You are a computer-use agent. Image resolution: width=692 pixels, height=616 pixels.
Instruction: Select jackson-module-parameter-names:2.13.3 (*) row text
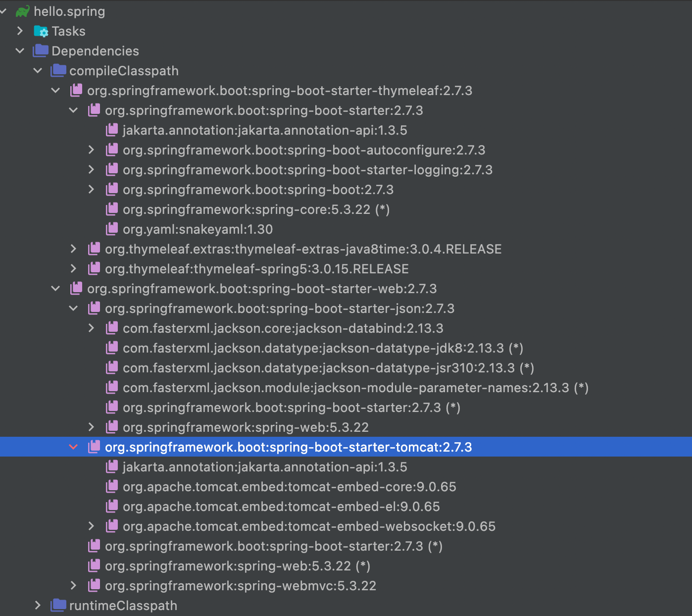(x=356, y=388)
